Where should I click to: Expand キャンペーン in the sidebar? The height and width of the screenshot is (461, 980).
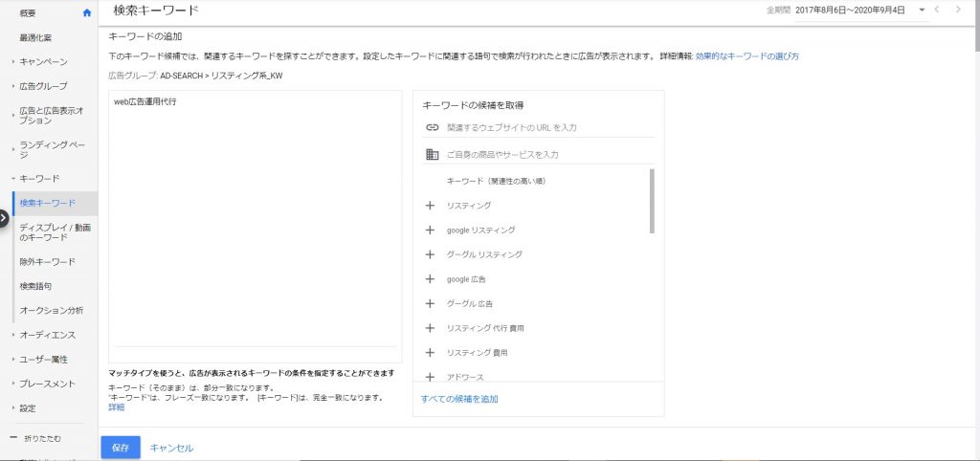tap(13, 62)
